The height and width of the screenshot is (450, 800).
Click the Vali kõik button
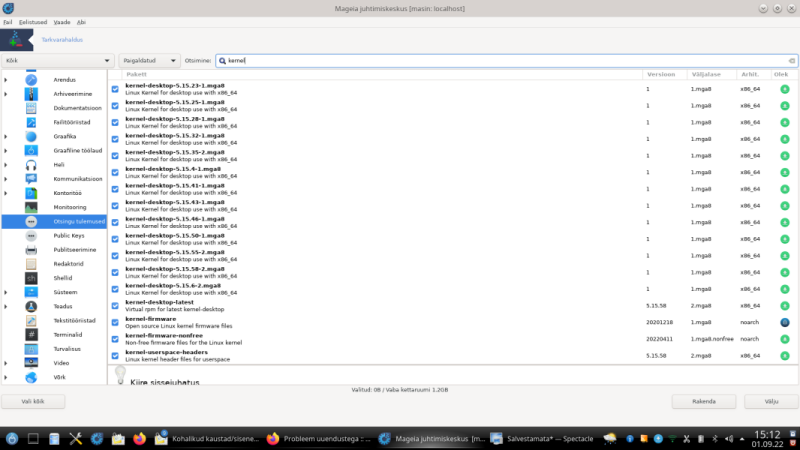point(33,401)
